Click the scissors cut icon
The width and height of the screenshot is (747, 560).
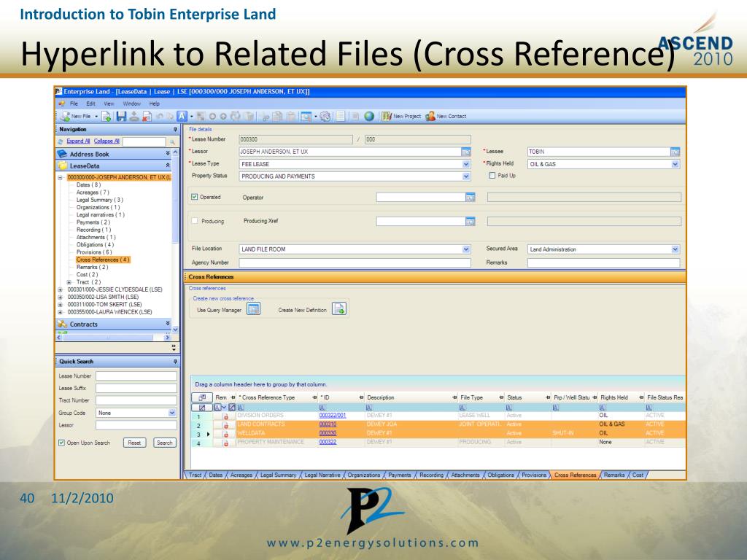pos(266,116)
